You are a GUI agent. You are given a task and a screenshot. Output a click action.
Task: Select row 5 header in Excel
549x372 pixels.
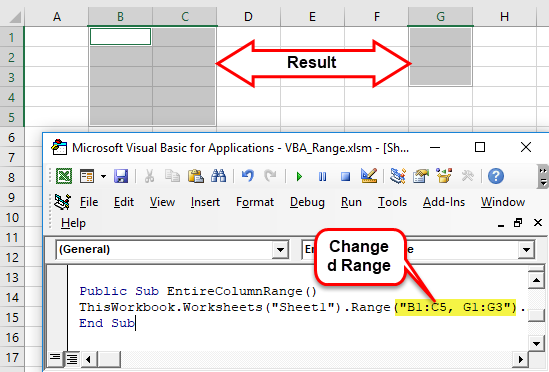[12, 117]
